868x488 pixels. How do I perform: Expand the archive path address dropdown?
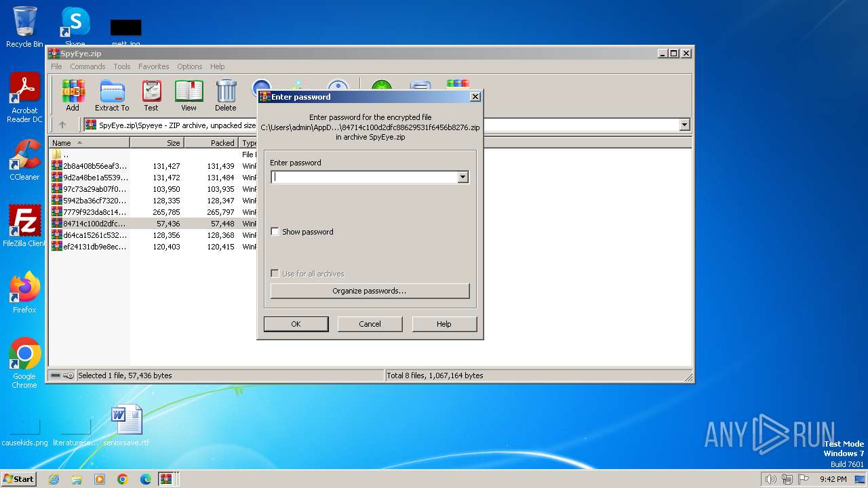tap(684, 125)
